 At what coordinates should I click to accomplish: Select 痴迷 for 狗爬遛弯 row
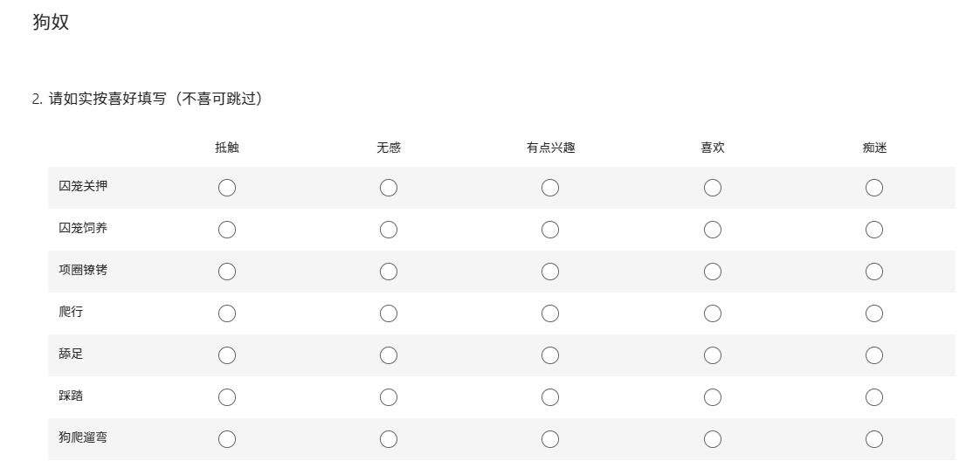click(874, 439)
